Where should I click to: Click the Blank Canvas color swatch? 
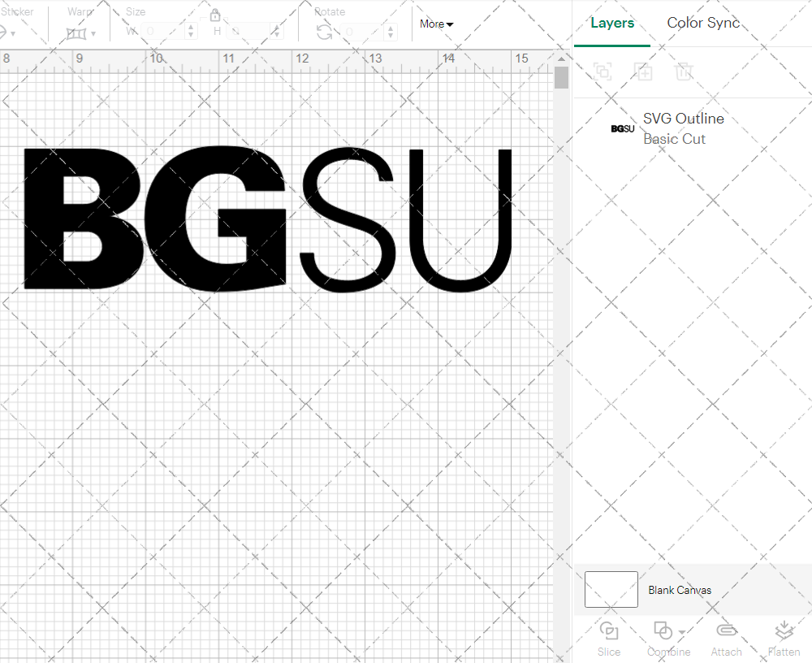tap(611, 590)
